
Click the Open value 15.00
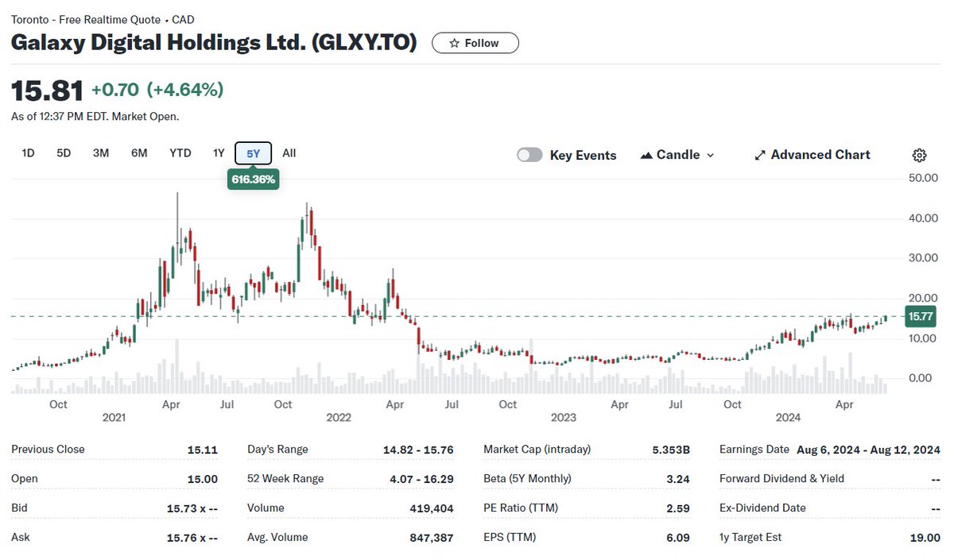[x=203, y=478]
